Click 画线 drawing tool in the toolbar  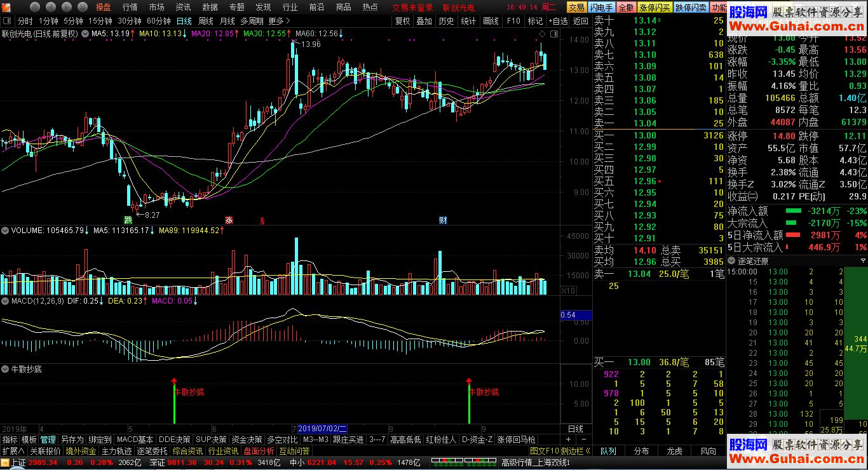point(491,20)
